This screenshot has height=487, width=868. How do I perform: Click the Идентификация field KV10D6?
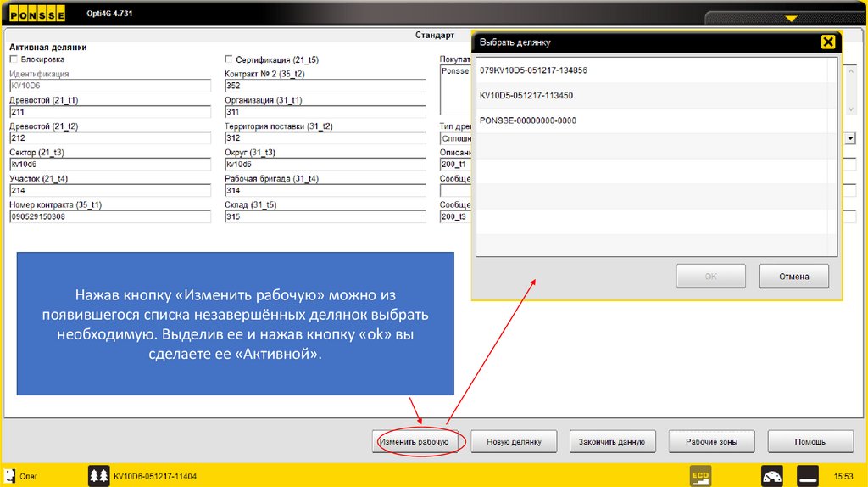tap(110, 86)
